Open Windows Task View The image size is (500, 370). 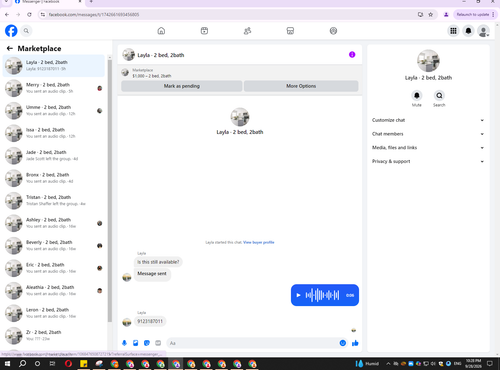point(53,363)
